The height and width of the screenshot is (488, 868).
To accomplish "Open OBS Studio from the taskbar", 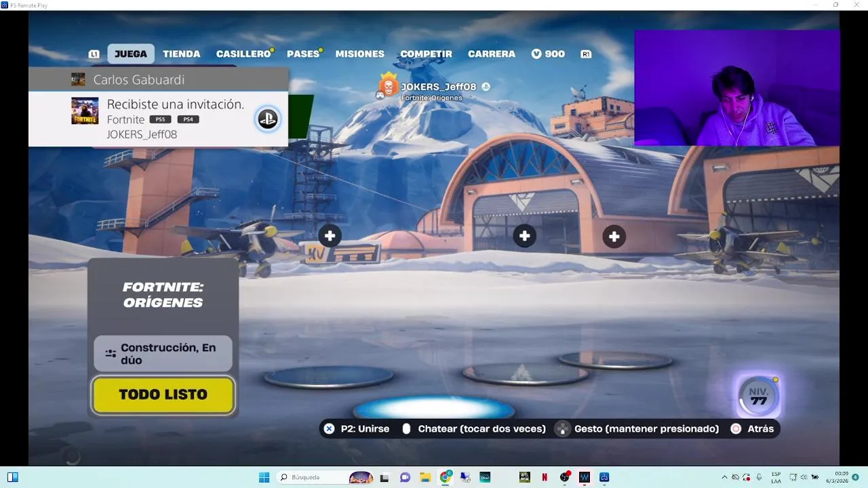I will (x=564, y=477).
